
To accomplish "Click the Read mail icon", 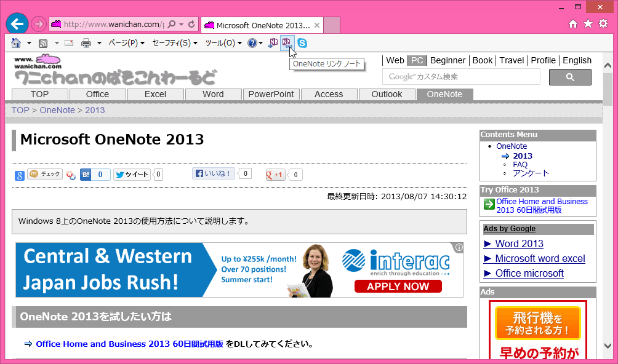I will 69,43.
